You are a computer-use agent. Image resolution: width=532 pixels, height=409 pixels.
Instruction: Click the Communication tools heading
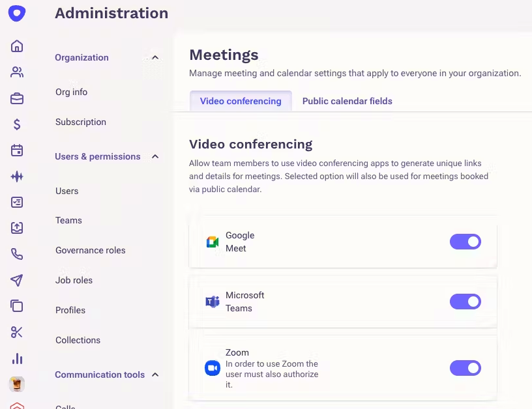tap(100, 374)
